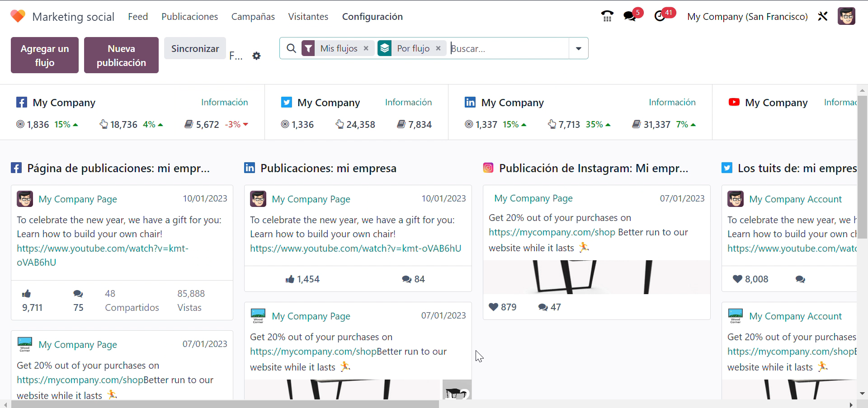
Task: Open the My Company (San Francisco) company switcher
Action: [747, 17]
